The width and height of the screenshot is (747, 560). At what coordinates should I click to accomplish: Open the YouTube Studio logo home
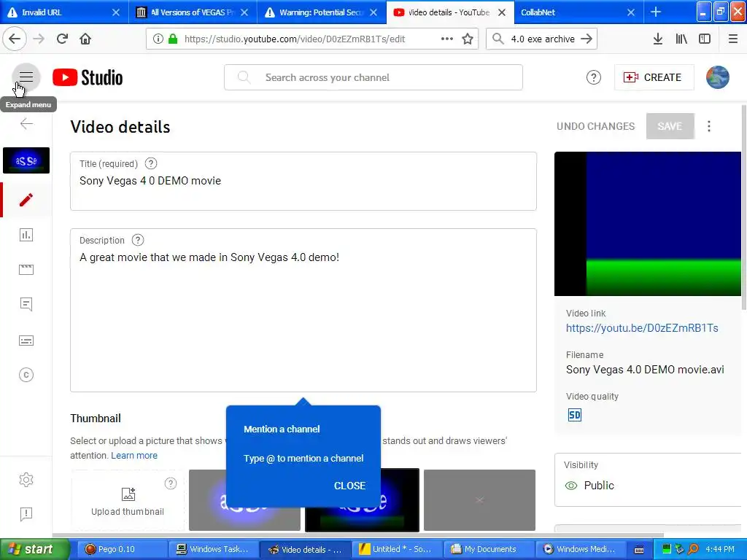coord(88,77)
